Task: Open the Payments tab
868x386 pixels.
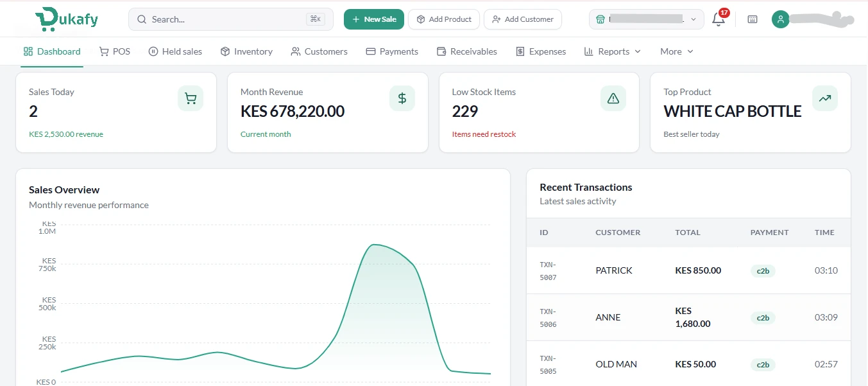Action: [392, 51]
